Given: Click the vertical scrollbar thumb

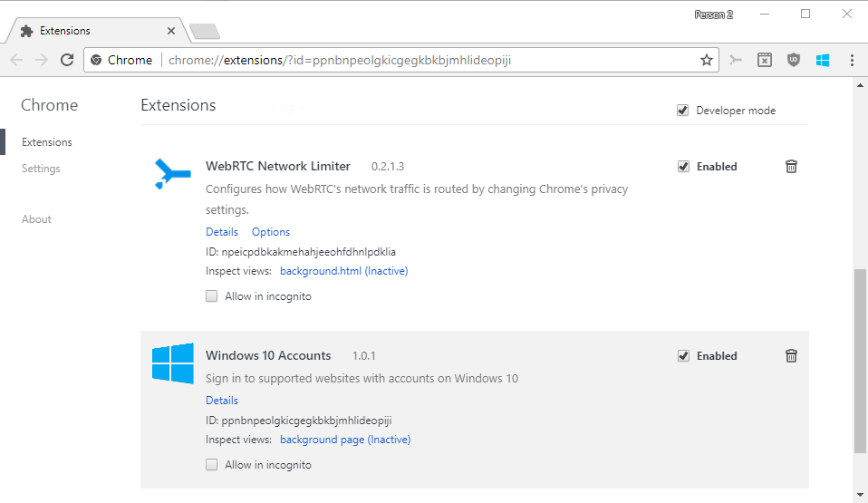Looking at the screenshot, I should (860, 362).
